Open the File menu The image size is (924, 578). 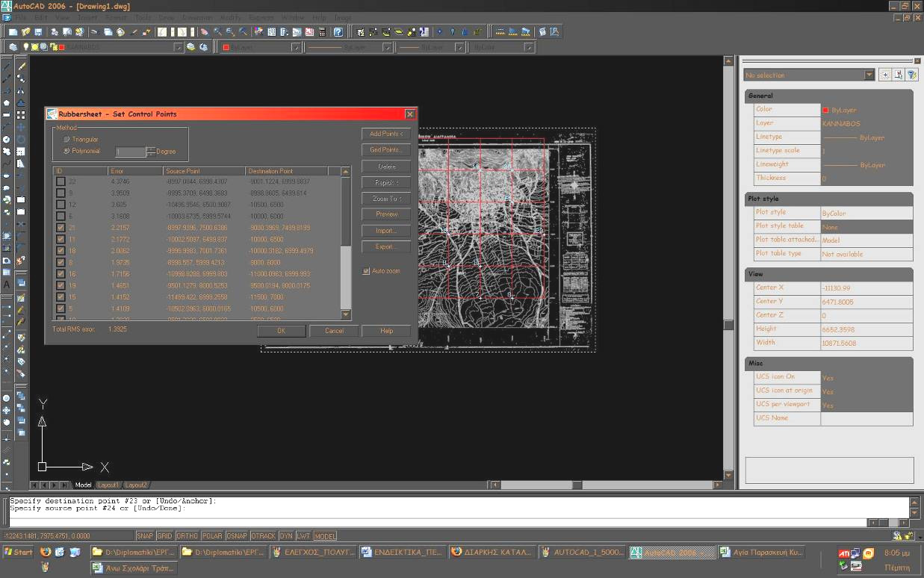coord(21,17)
